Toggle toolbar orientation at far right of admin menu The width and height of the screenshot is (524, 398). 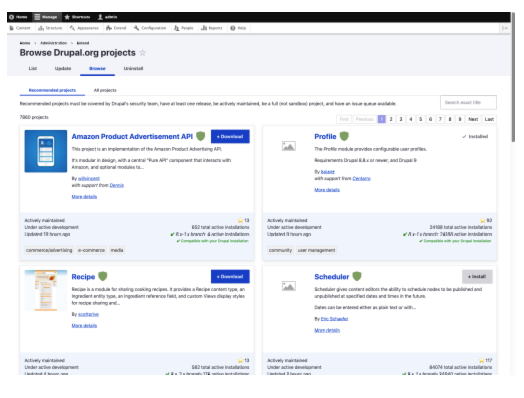[x=505, y=28]
